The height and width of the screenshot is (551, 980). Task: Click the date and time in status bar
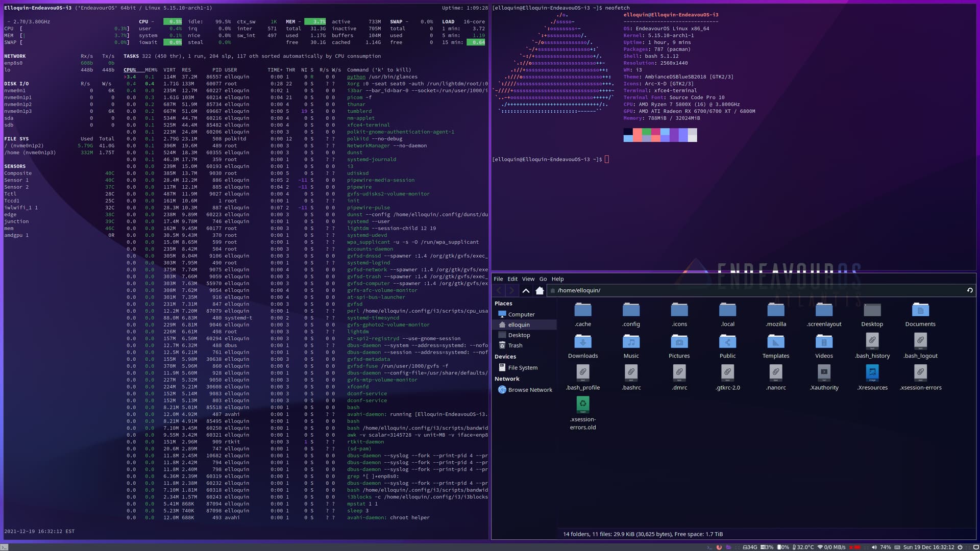pyautogui.click(x=928, y=547)
